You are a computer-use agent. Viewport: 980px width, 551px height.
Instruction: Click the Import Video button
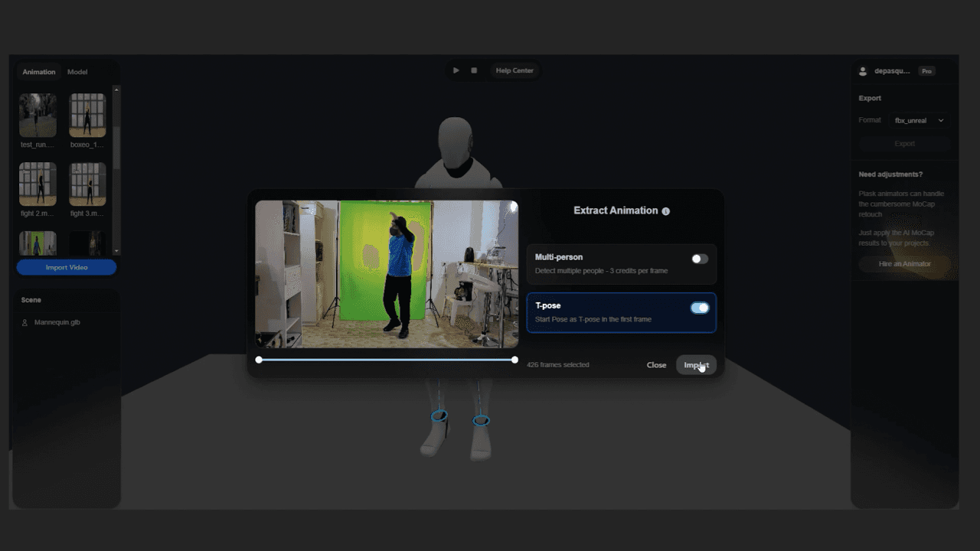pos(67,267)
